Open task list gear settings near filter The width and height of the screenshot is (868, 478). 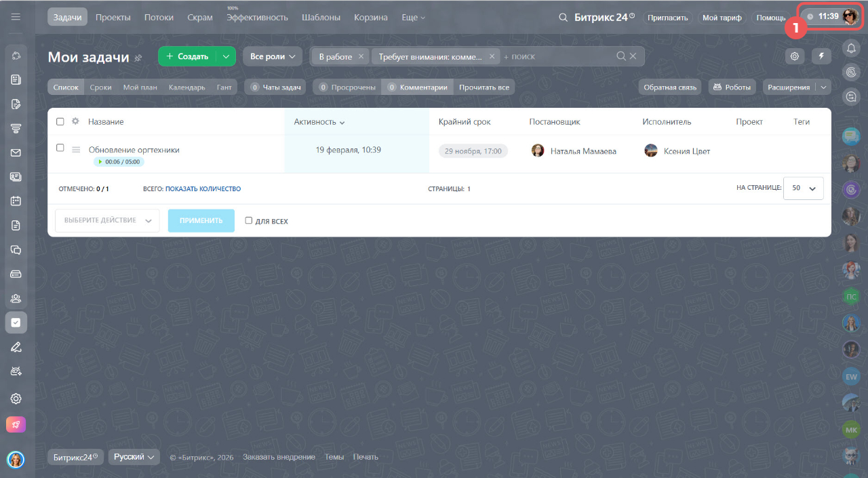pyautogui.click(x=795, y=56)
